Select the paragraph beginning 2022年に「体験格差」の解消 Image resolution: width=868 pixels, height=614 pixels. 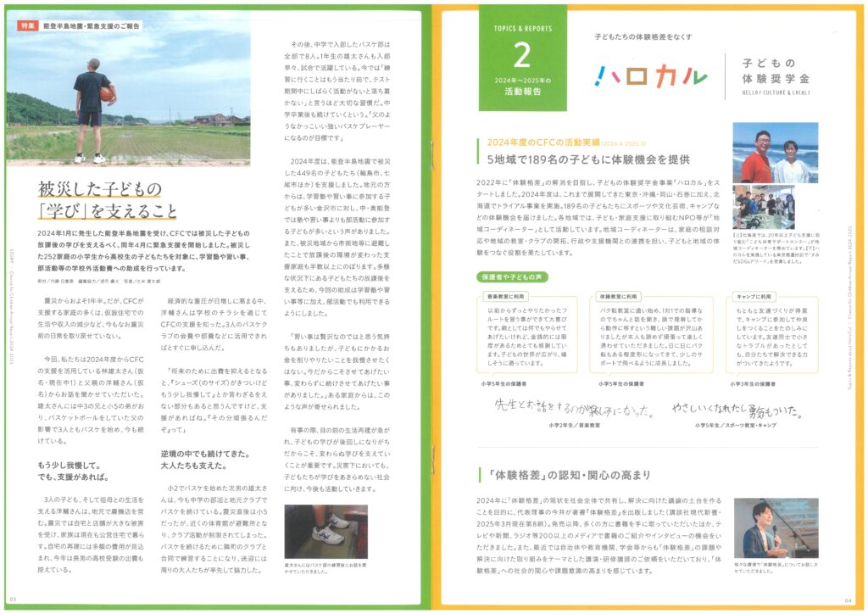(598, 218)
